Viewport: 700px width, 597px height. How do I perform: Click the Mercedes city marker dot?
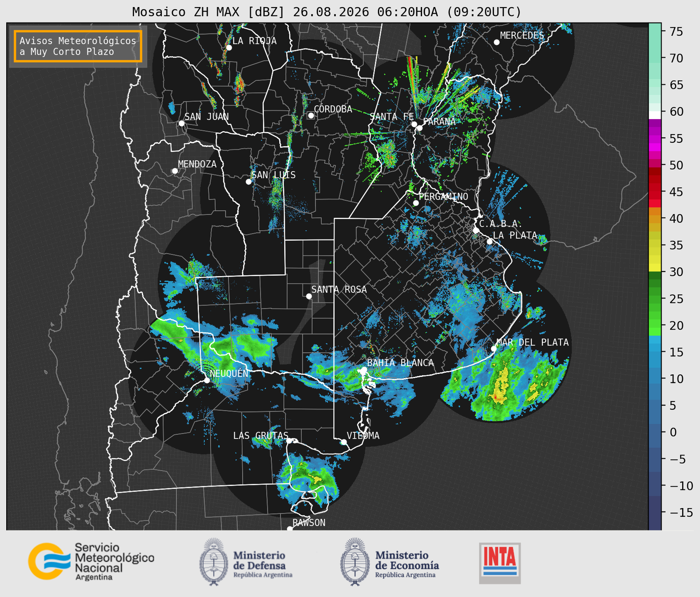tap(496, 42)
